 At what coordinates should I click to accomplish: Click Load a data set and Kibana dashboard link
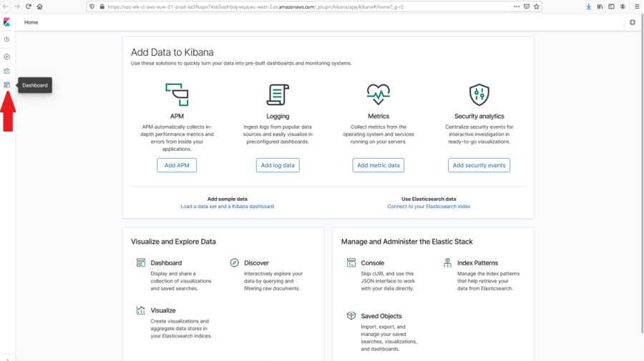pos(227,206)
